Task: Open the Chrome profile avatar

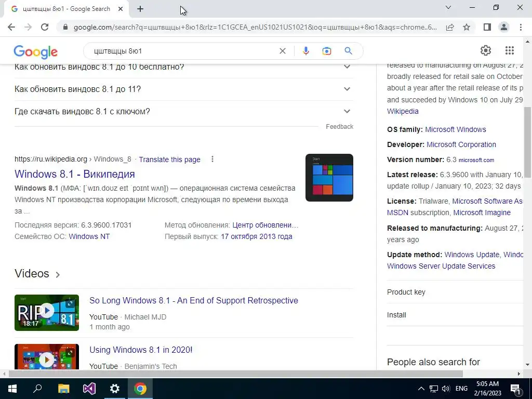Action: [504, 27]
